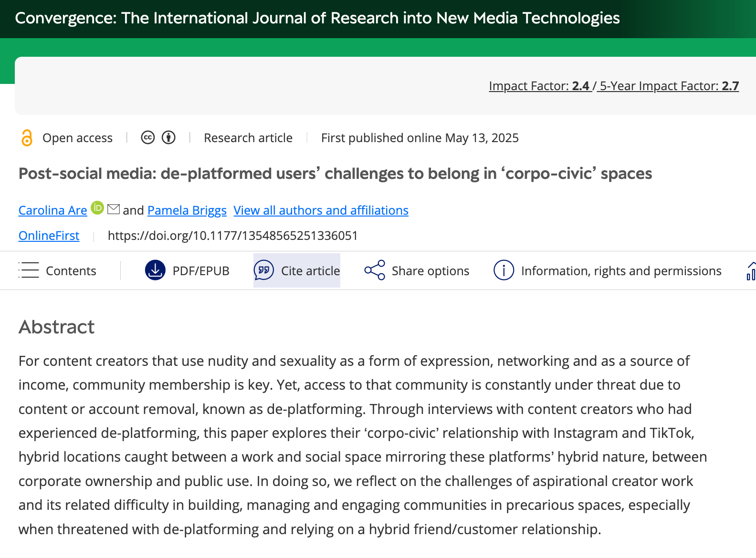Open Carolina Are author link
Image resolution: width=756 pixels, height=558 pixels.
click(x=52, y=210)
